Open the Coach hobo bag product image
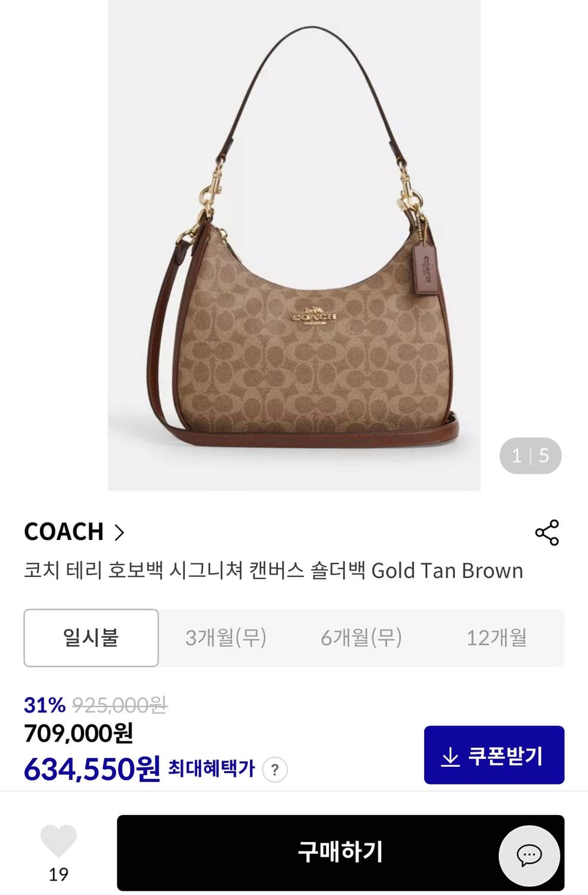The height and width of the screenshot is (895, 588). pyautogui.click(x=294, y=245)
